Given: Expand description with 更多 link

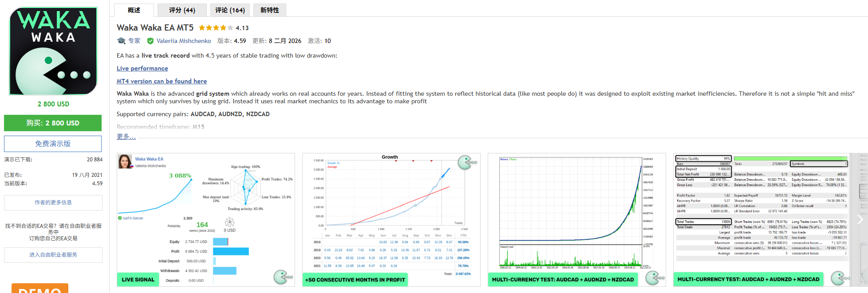Looking at the screenshot, I should 126,137.
